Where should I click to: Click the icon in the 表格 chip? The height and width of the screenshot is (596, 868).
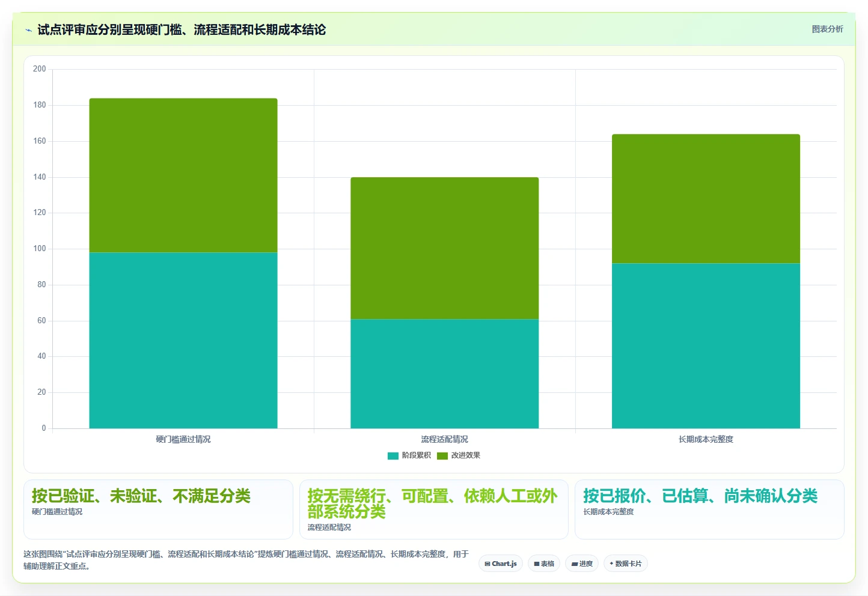537,564
